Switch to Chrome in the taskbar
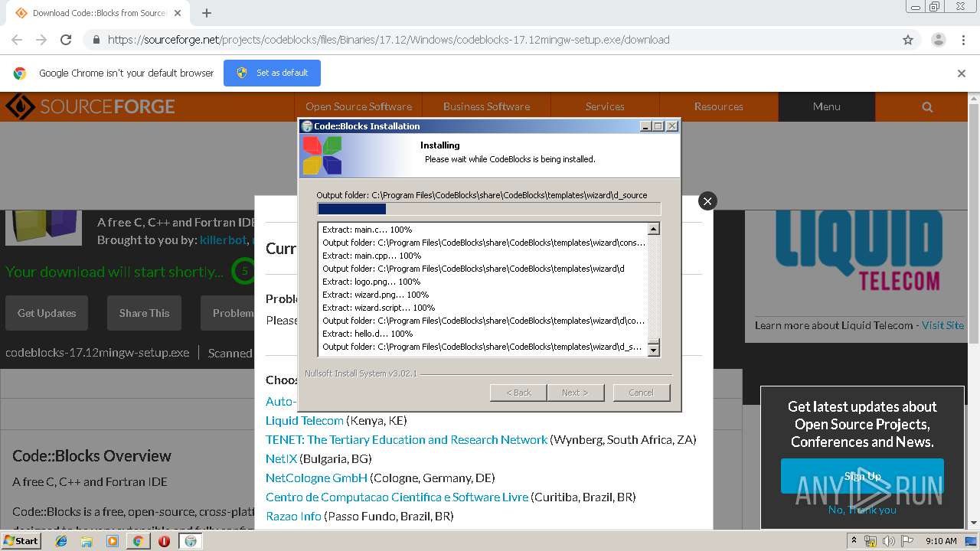Image resolution: width=980 pixels, height=551 pixels. [x=138, y=541]
